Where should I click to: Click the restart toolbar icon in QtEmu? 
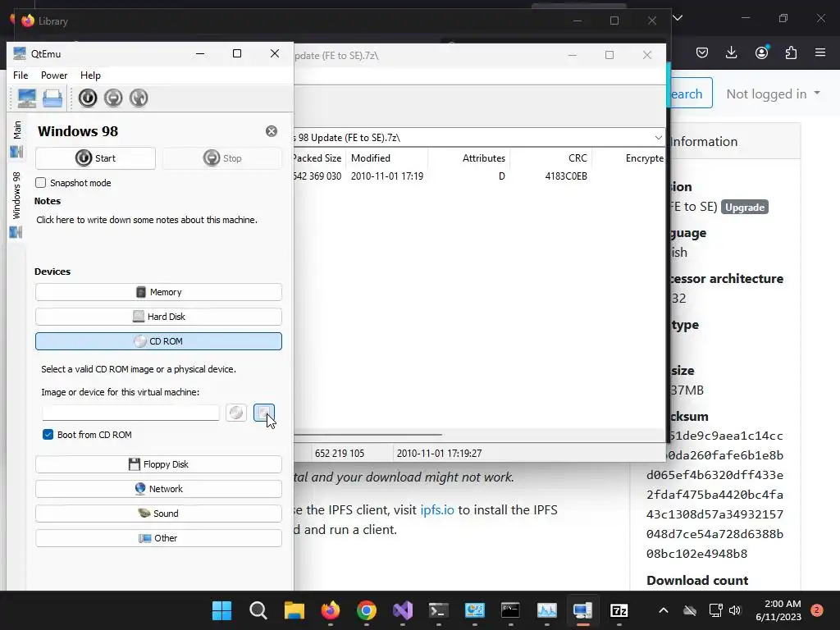pyautogui.click(x=139, y=98)
